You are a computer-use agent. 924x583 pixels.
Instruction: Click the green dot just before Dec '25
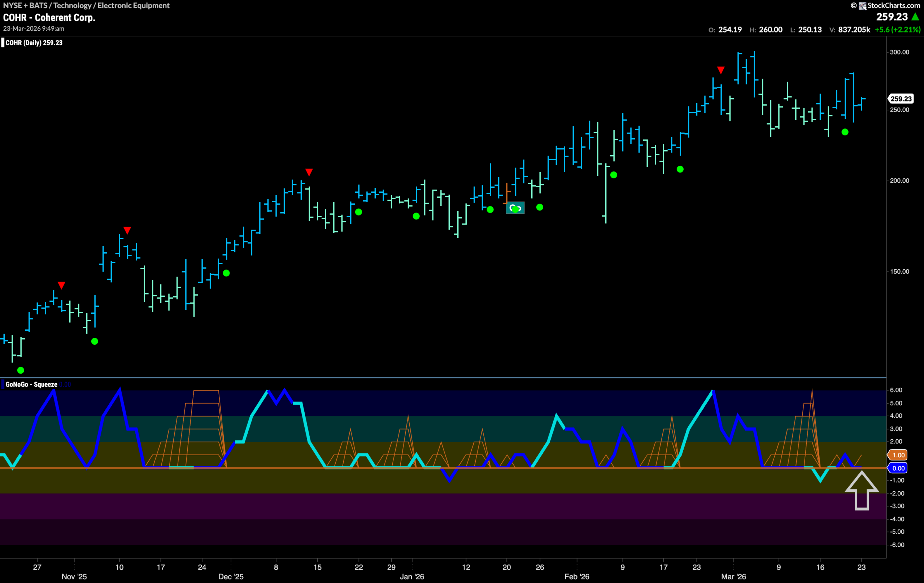pos(226,273)
